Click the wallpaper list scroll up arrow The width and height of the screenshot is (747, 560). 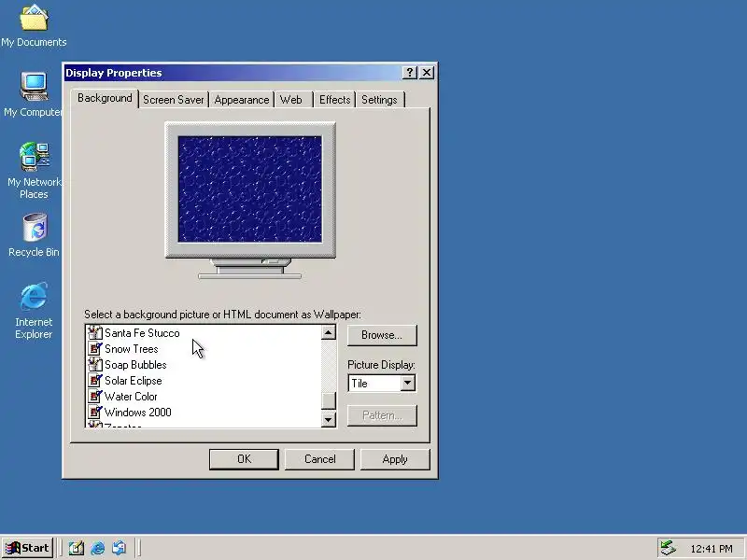click(x=329, y=332)
